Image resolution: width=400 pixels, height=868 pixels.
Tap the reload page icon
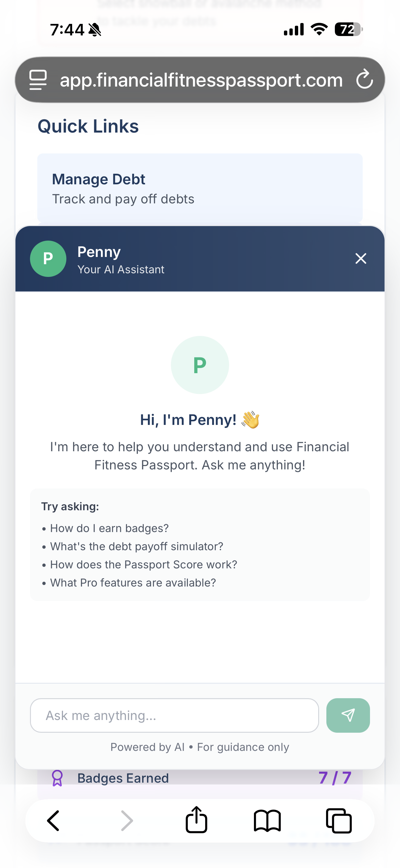(365, 80)
